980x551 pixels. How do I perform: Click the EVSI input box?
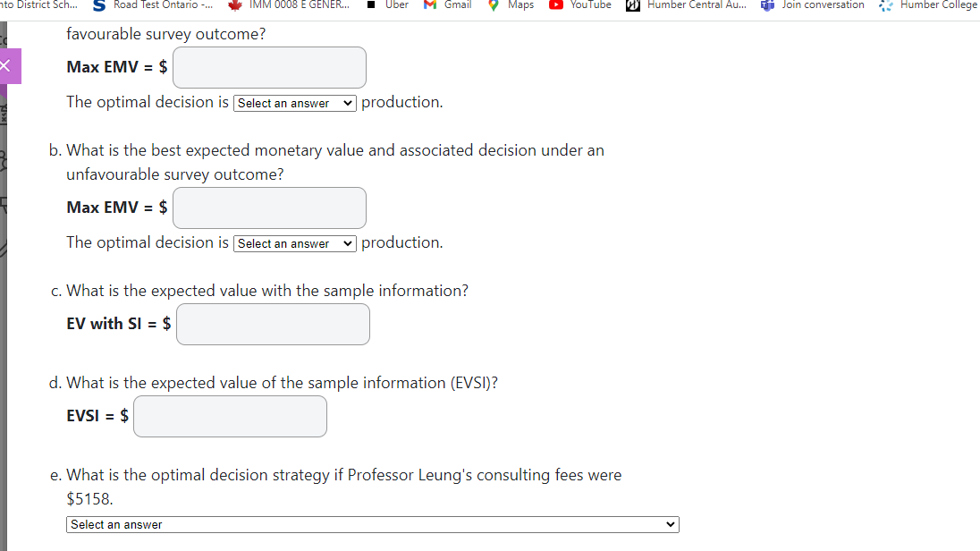pyautogui.click(x=230, y=416)
